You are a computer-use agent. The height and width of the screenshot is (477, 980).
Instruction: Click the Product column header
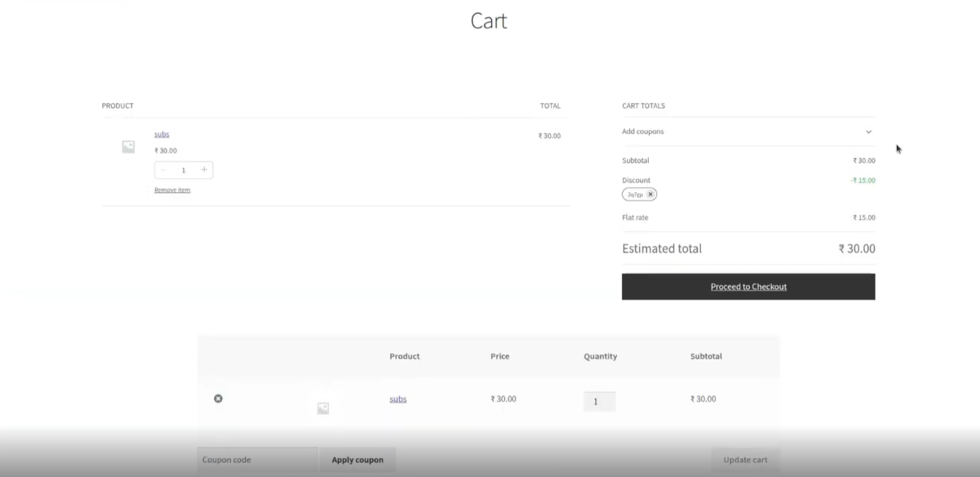tap(405, 356)
